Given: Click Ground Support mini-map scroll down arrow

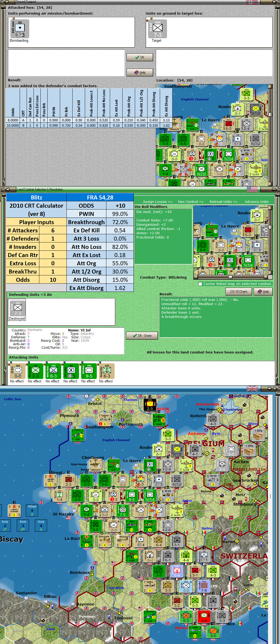Looking at the screenshot, I should point(270,184).
